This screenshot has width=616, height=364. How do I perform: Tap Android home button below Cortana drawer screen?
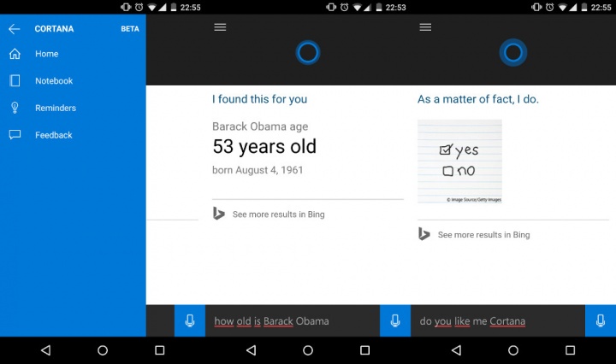tap(103, 350)
